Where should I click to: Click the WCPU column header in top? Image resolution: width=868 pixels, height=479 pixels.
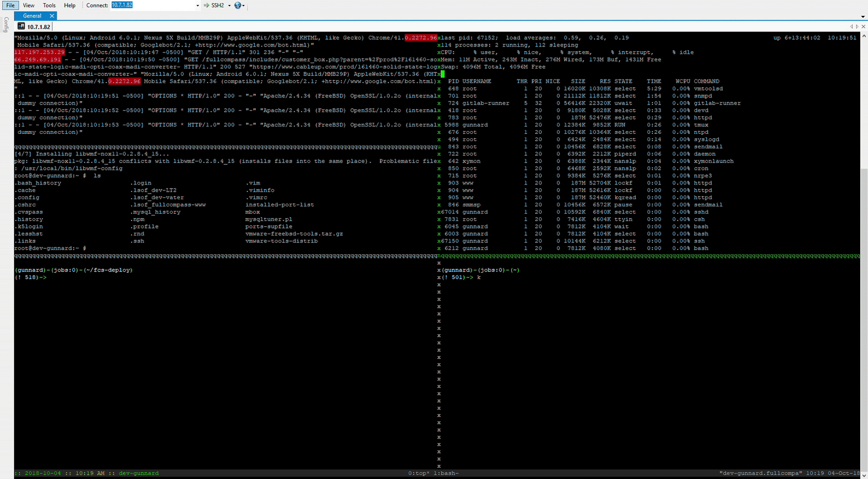tap(683, 81)
